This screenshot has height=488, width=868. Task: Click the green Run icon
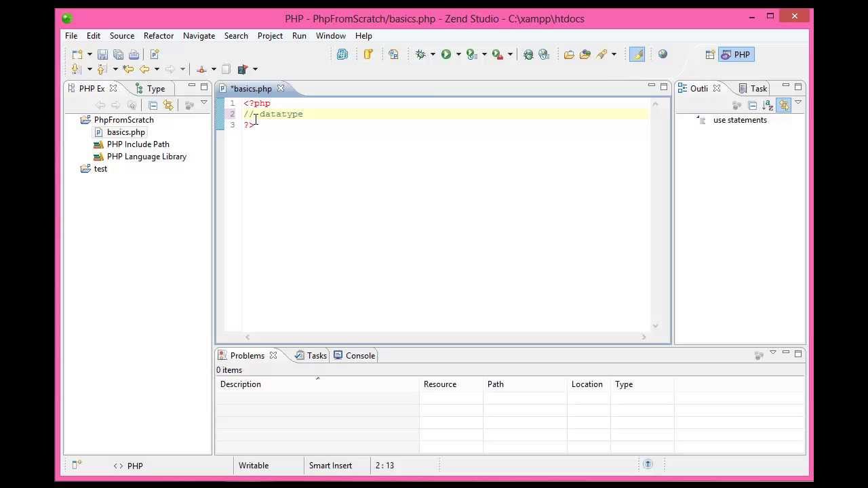click(x=446, y=55)
